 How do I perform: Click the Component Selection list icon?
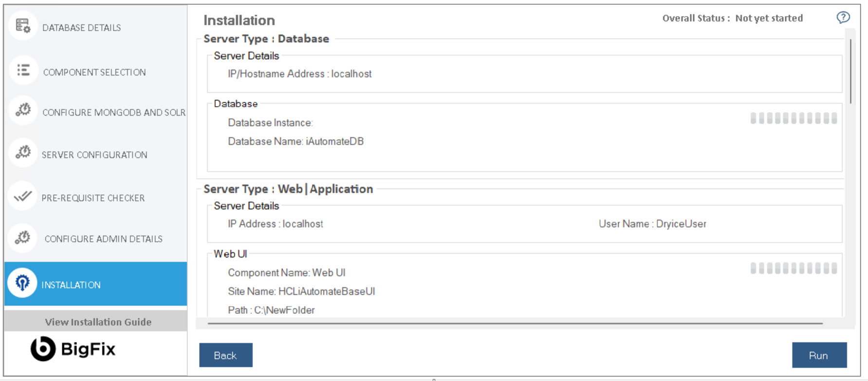click(x=23, y=70)
